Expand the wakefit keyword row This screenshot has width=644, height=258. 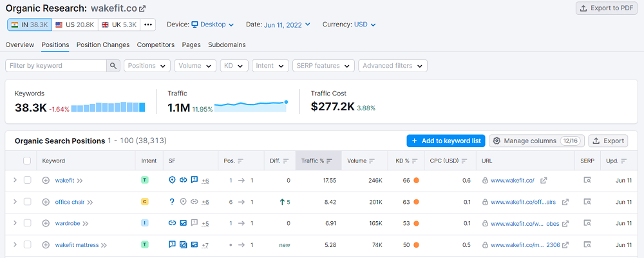(x=15, y=180)
